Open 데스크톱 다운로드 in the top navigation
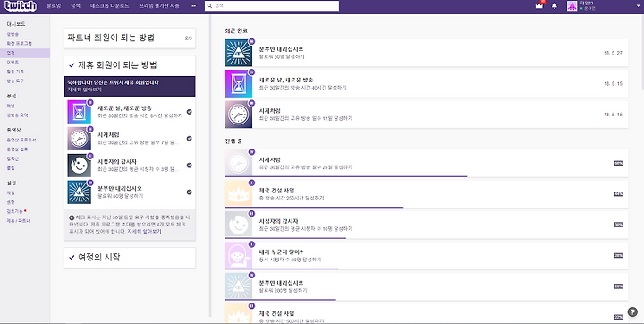This screenshot has width=644, height=324. [x=109, y=6]
